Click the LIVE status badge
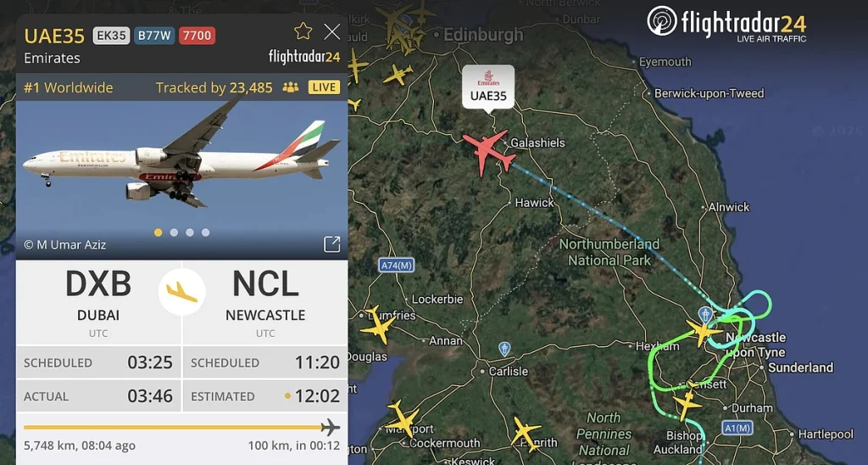 (325, 87)
